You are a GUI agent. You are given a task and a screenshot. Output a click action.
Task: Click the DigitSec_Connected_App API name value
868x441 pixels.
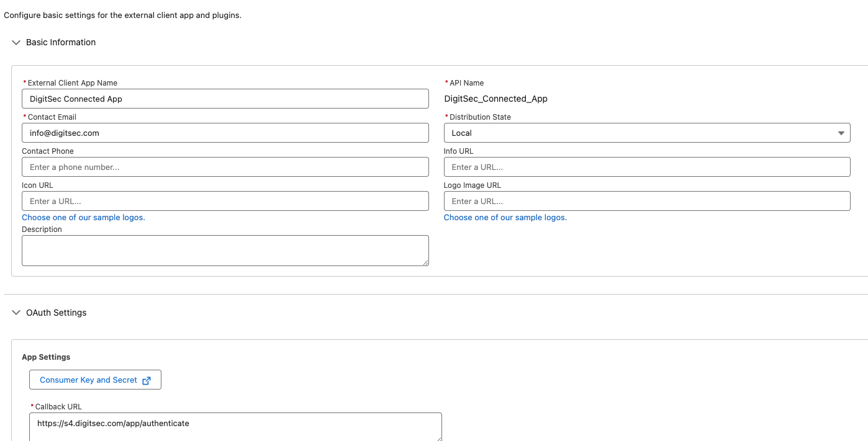click(496, 99)
